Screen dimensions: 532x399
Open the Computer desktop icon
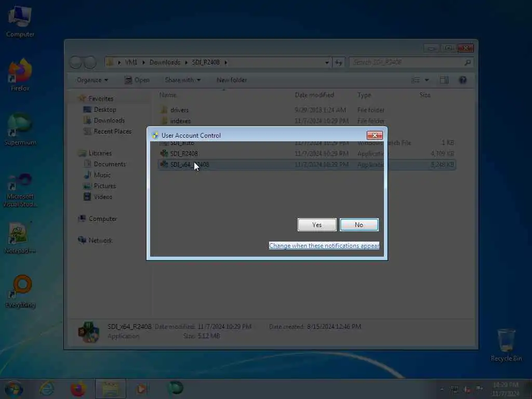[x=20, y=22]
